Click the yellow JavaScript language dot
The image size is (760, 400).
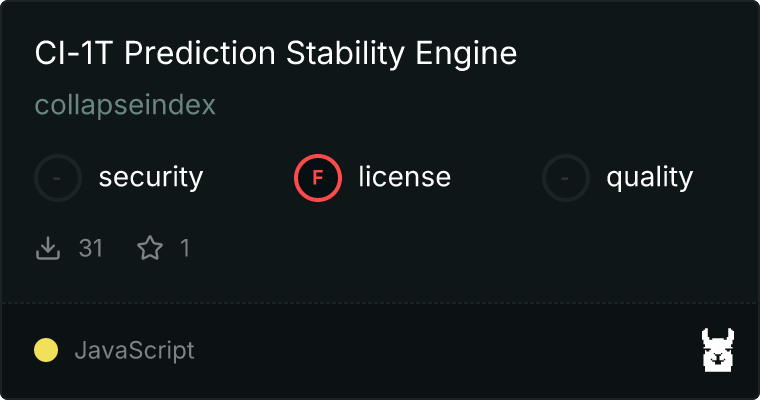pyautogui.click(x=46, y=350)
